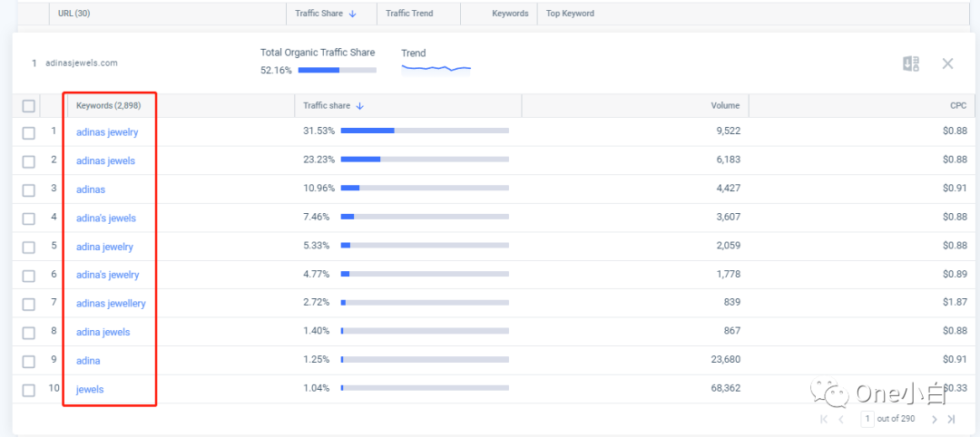Check the adinas jewellery row box
The image size is (980, 437).
pyautogui.click(x=29, y=304)
